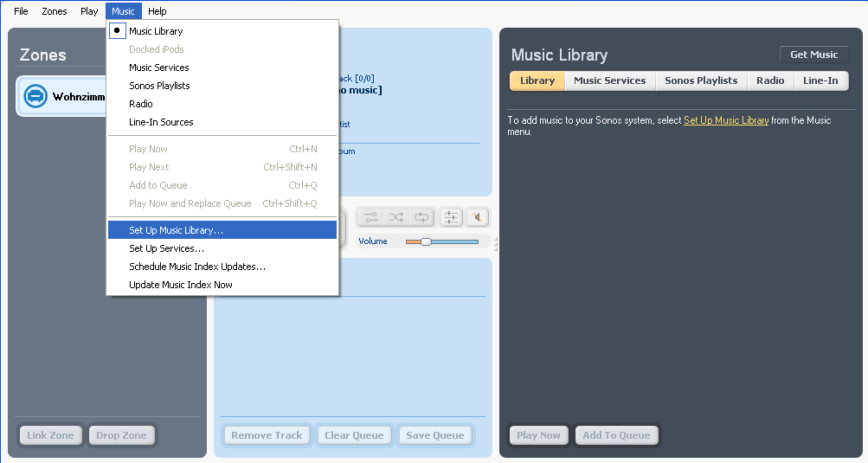Switch to Music Services tab

[610, 80]
